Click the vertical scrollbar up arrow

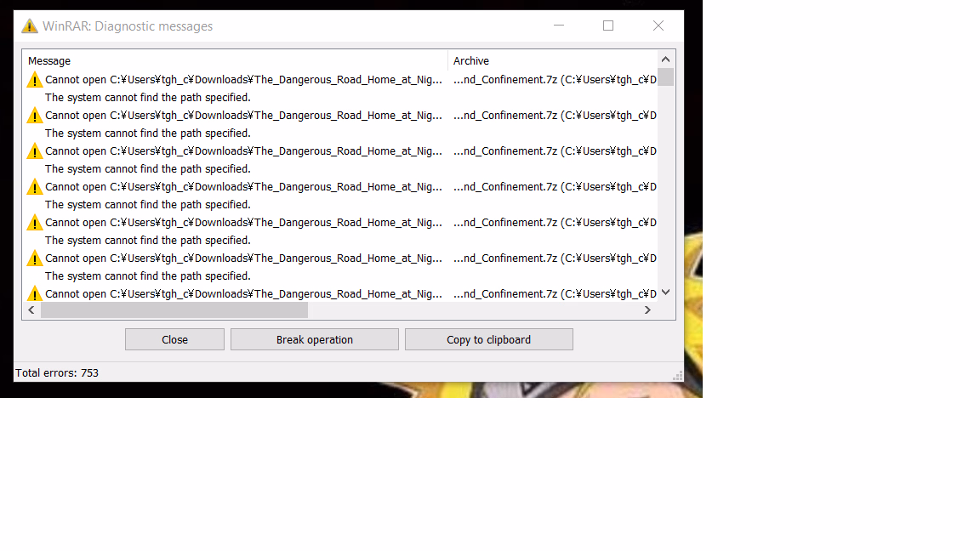[665, 60]
